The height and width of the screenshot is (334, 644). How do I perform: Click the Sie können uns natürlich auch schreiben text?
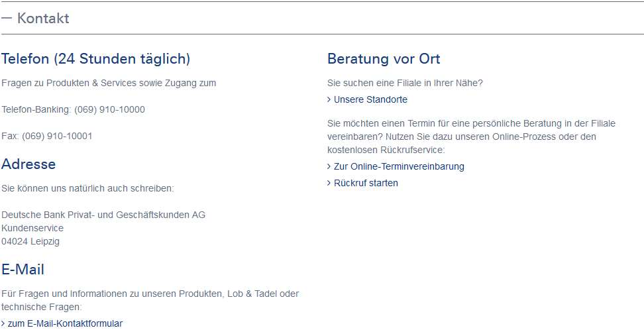pyautogui.click(x=87, y=189)
